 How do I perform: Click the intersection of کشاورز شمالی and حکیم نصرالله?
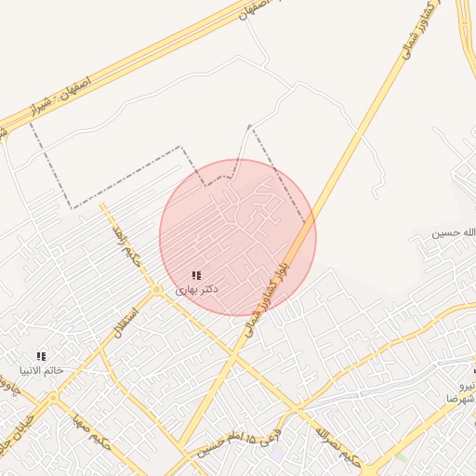point(234,356)
